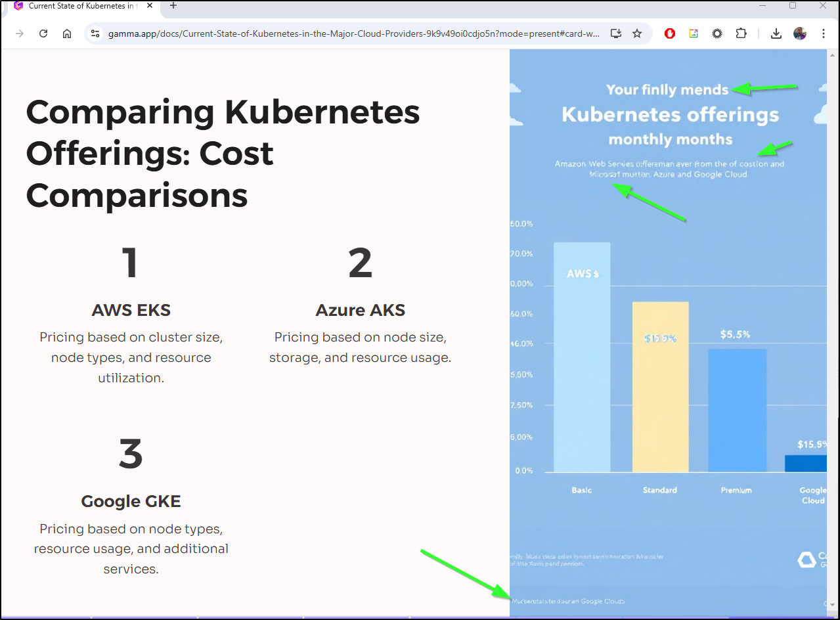Image resolution: width=840 pixels, height=620 pixels.
Task: Minimize the browser window
Action: point(763,6)
